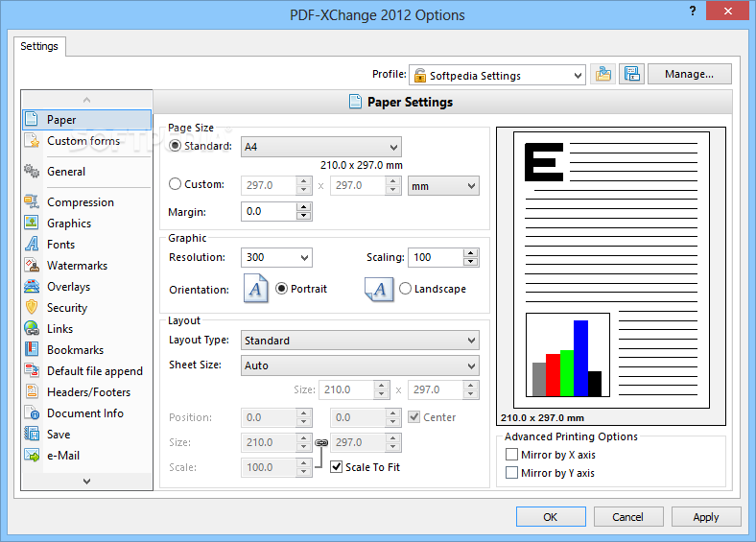Click the load profile folder icon
The image size is (756, 542).
click(x=602, y=74)
